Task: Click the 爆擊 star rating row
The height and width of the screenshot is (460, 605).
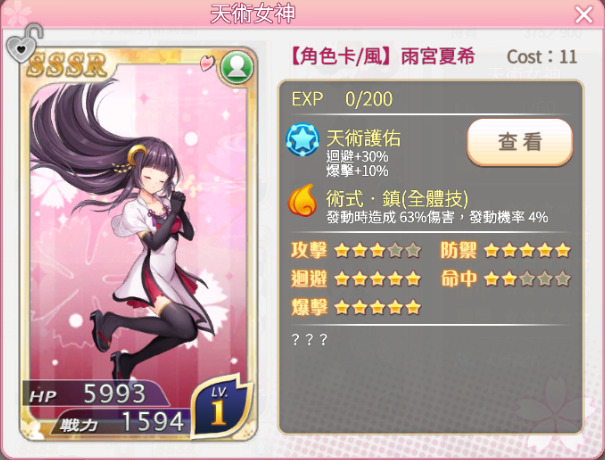Action: coord(356,308)
